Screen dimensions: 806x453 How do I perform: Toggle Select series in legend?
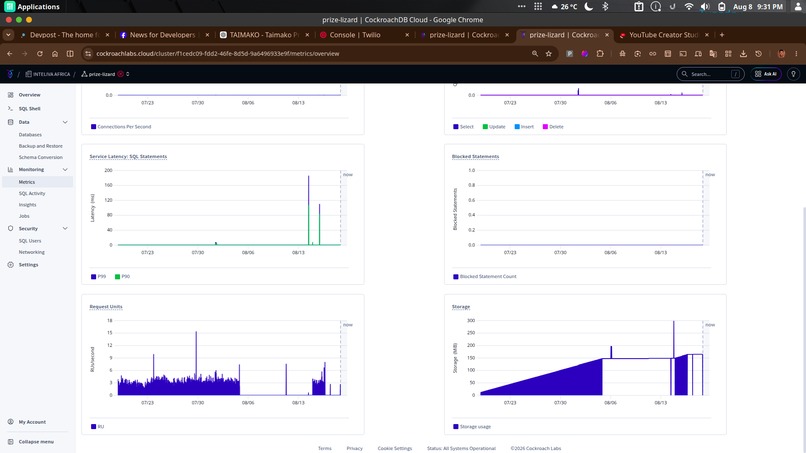pos(463,126)
